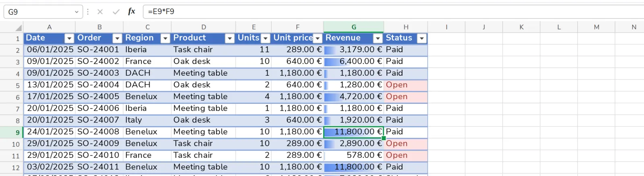Select column I header

pos(446,27)
